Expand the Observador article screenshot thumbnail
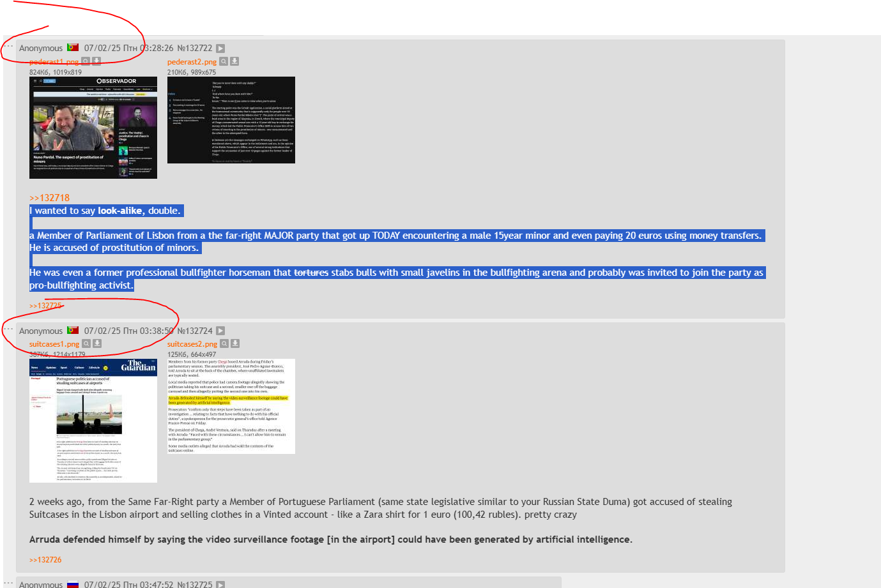 (x=93, y=128)
